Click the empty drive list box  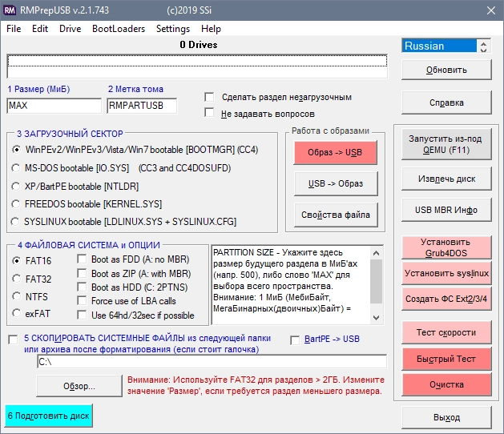pyautogui.click(x=197, y=66)
